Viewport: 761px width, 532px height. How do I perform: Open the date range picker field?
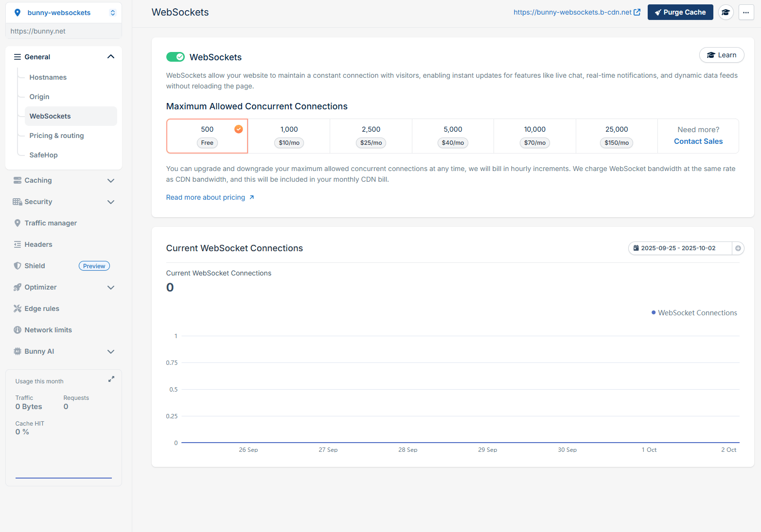click(679, 248)
